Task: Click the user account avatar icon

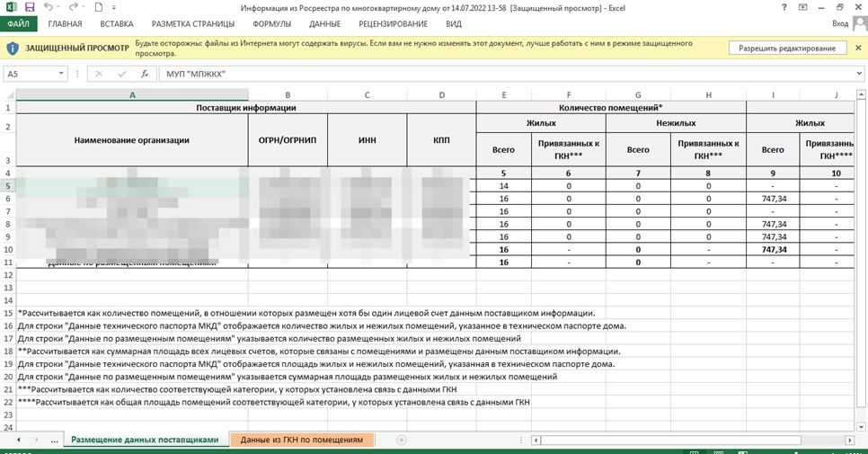Action: pyautogui.click(x=860, y=23)
